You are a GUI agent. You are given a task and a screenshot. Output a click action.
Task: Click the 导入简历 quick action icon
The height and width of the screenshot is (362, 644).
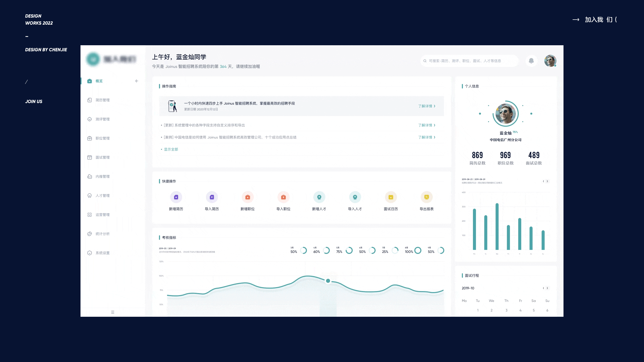point(212,197)
